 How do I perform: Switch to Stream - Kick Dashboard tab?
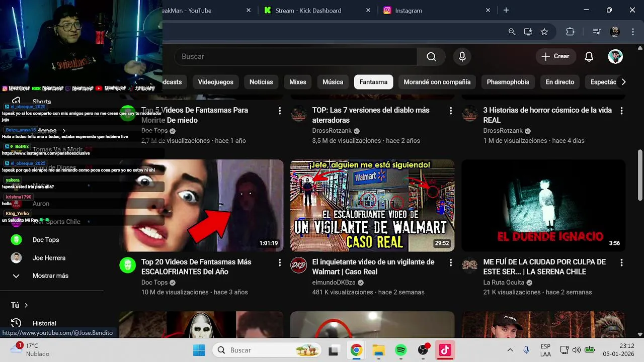[317, 11]
